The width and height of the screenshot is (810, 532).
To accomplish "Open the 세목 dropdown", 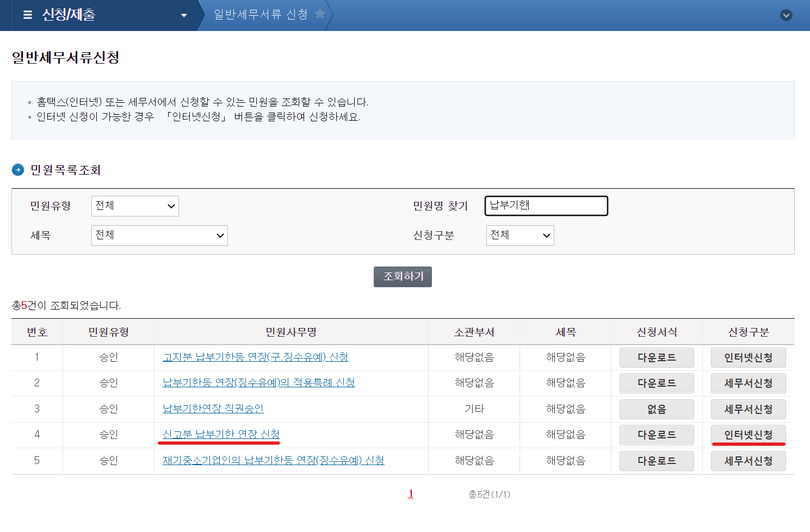I will (159, 235).
